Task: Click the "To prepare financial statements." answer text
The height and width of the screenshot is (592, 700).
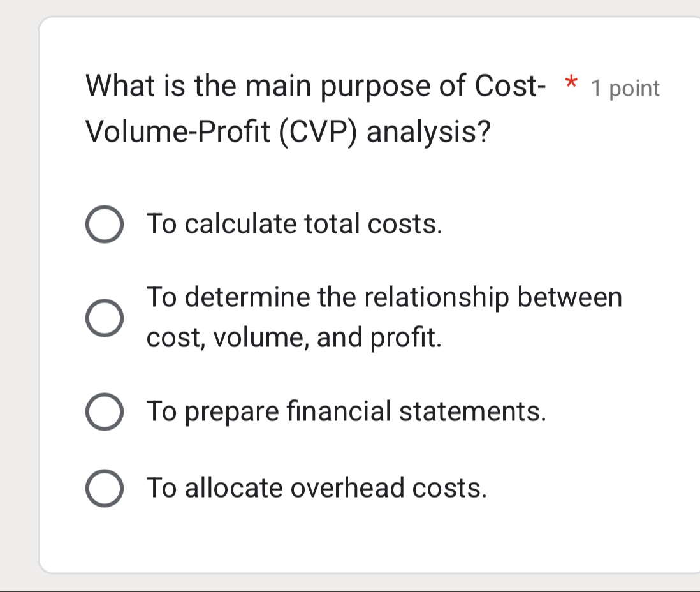Action: coord(346,411)
